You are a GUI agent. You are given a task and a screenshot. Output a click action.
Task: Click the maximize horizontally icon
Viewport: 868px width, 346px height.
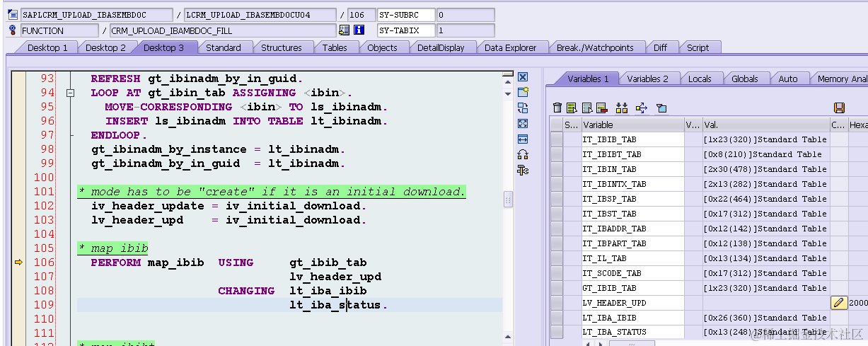(x=523, y=139)
